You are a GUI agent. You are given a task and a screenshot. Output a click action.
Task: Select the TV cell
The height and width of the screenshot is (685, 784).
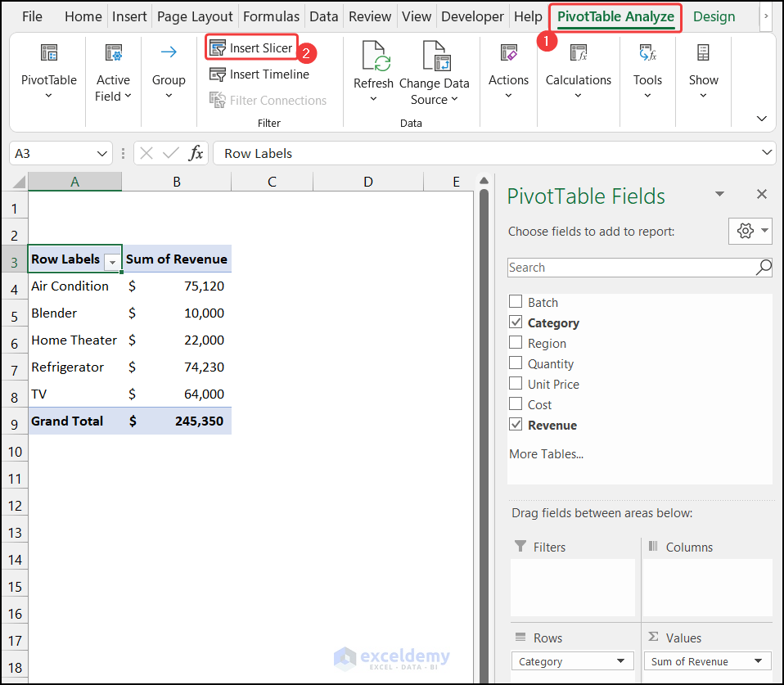click(x=75, y=394)
